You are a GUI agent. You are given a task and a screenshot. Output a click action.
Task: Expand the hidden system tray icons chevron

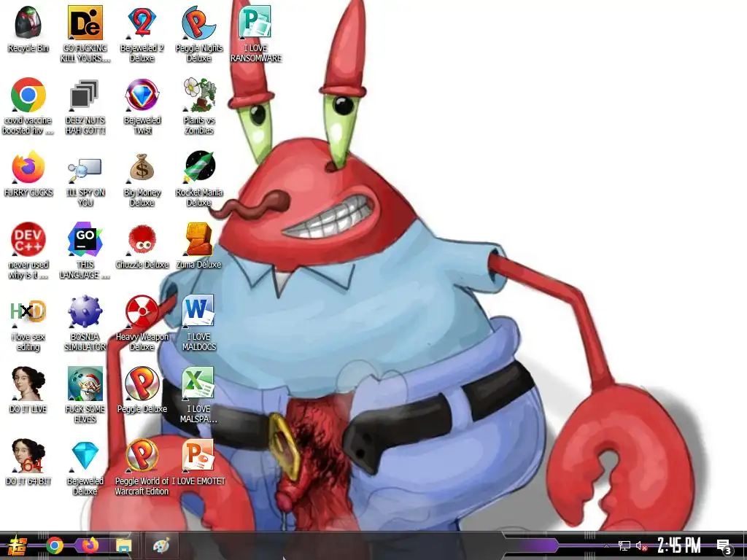pyautogui.click(x=606, y=545)
